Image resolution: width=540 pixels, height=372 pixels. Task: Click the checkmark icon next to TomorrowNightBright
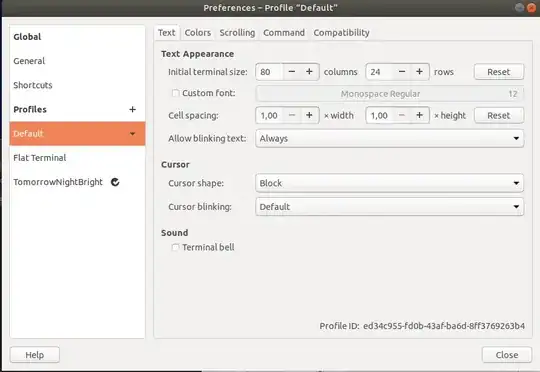tap(115, 182)
